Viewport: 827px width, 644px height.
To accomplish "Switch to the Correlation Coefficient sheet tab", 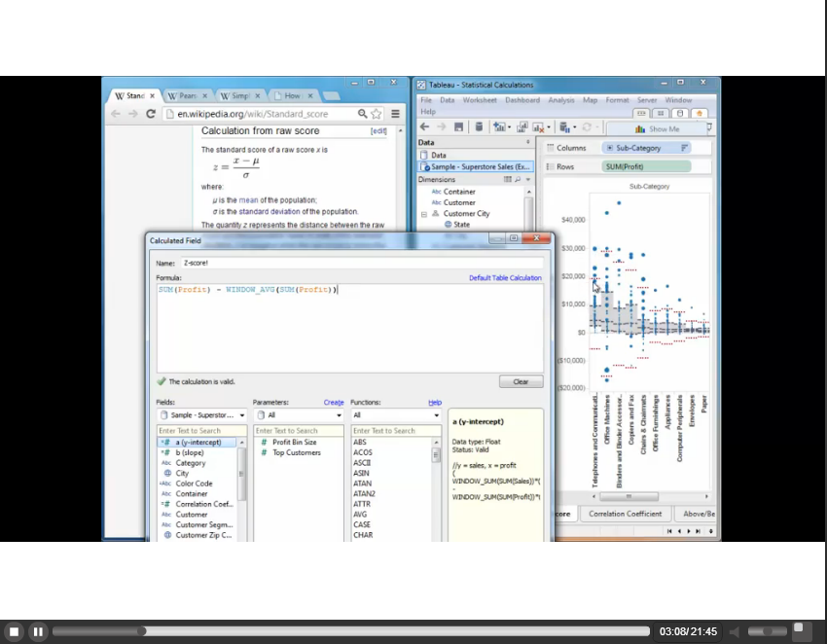I will point(626,514).
